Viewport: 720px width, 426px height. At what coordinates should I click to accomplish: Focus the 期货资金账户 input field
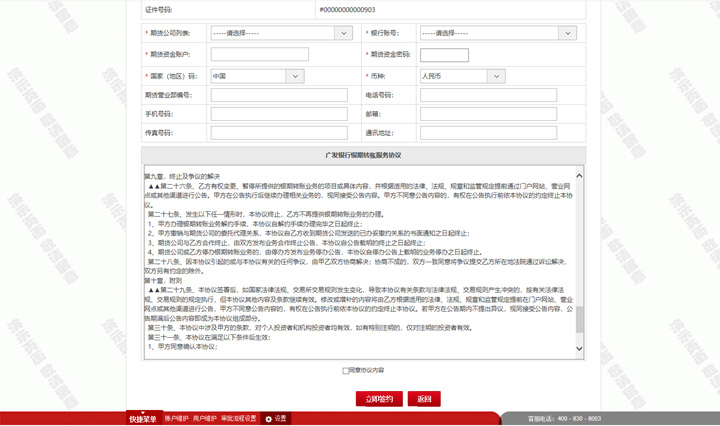pos(259,55)
